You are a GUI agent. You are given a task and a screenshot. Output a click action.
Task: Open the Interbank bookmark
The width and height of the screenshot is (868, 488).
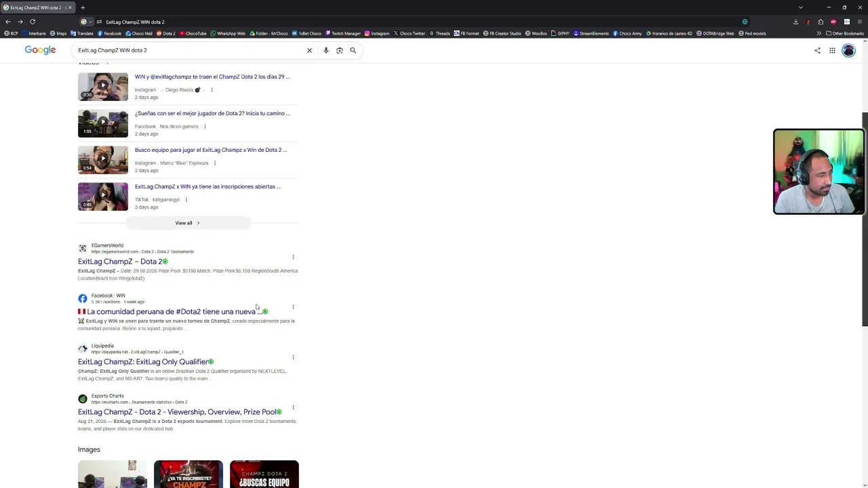34,33
